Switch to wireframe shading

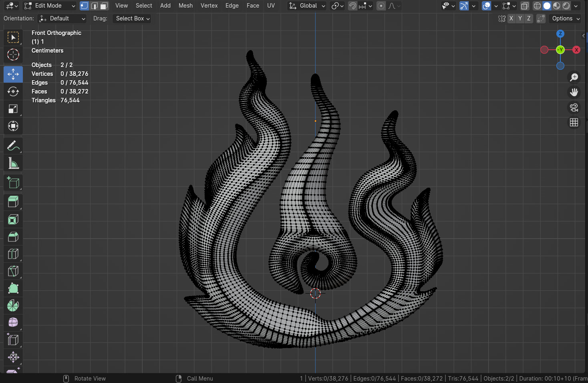click(538, 6)
